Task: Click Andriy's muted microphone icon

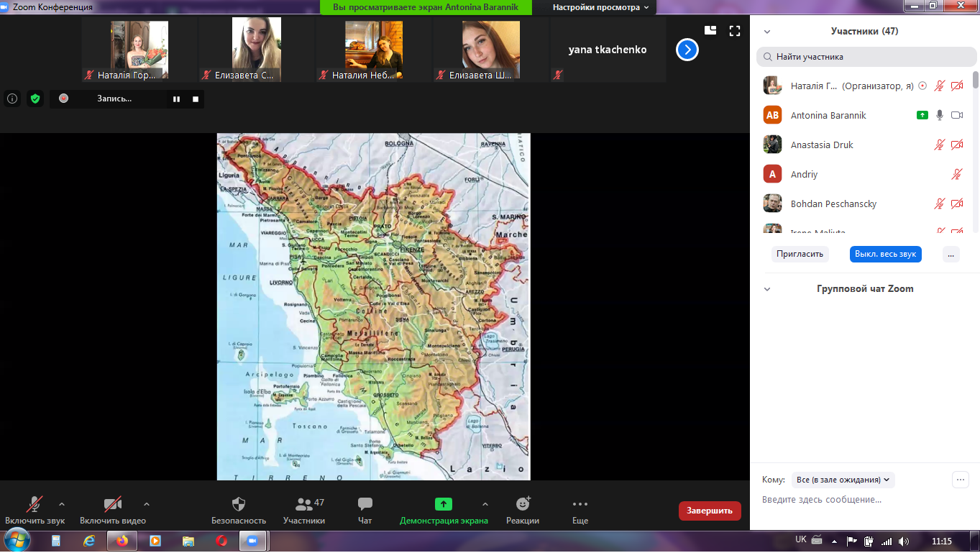Action: tap(956, 174)
